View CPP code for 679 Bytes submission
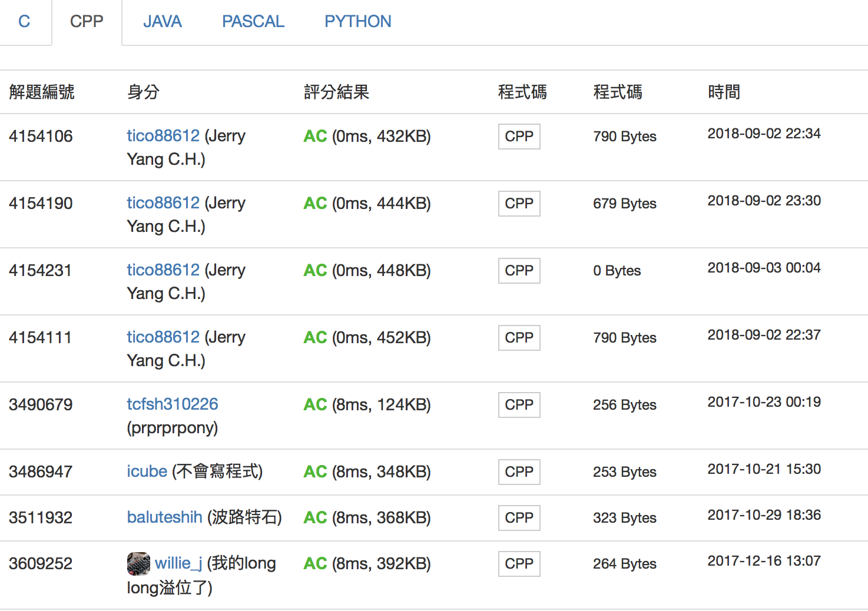 [x=519, y=204]
